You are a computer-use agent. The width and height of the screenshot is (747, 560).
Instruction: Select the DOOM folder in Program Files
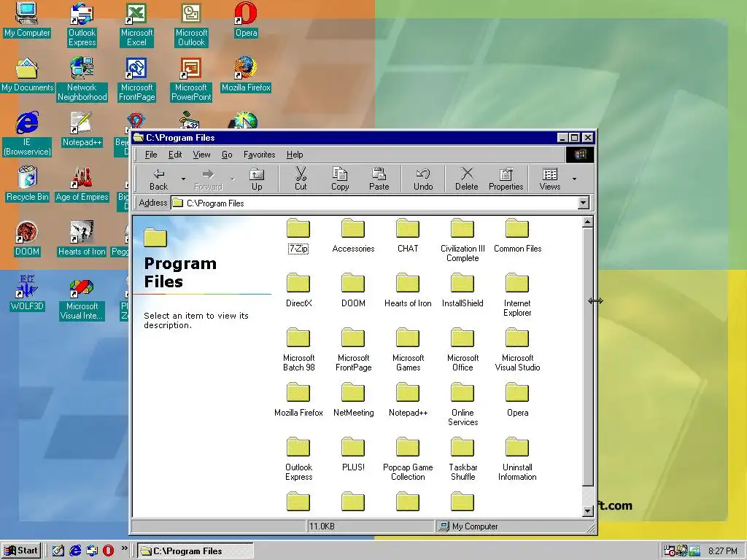point(353,290)
